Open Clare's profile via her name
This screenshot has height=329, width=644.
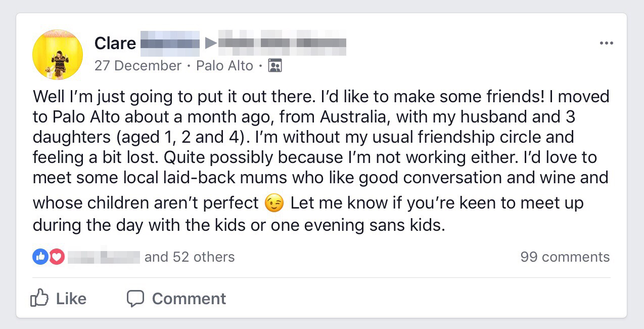click(x=115, y=44)
